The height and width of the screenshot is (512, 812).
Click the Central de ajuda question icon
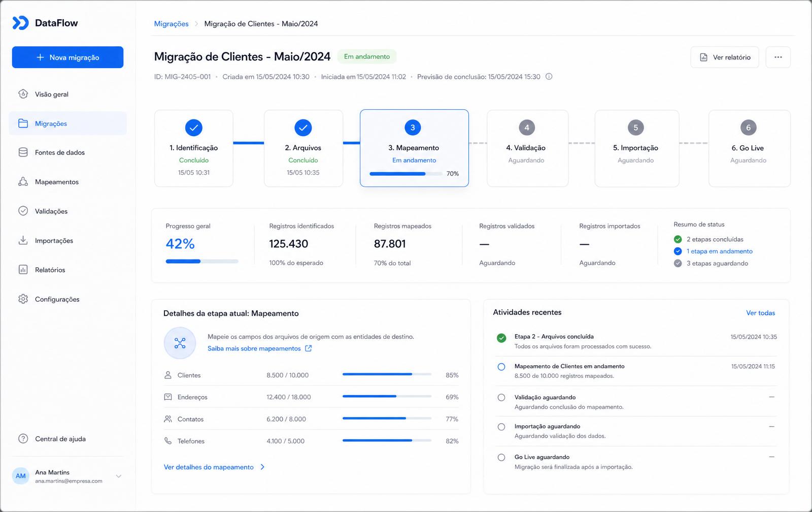(x=23, y=439)
